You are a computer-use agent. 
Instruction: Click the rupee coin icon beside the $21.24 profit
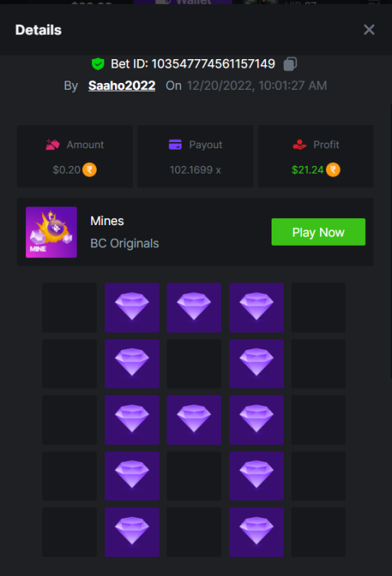[x=333, y=170]
